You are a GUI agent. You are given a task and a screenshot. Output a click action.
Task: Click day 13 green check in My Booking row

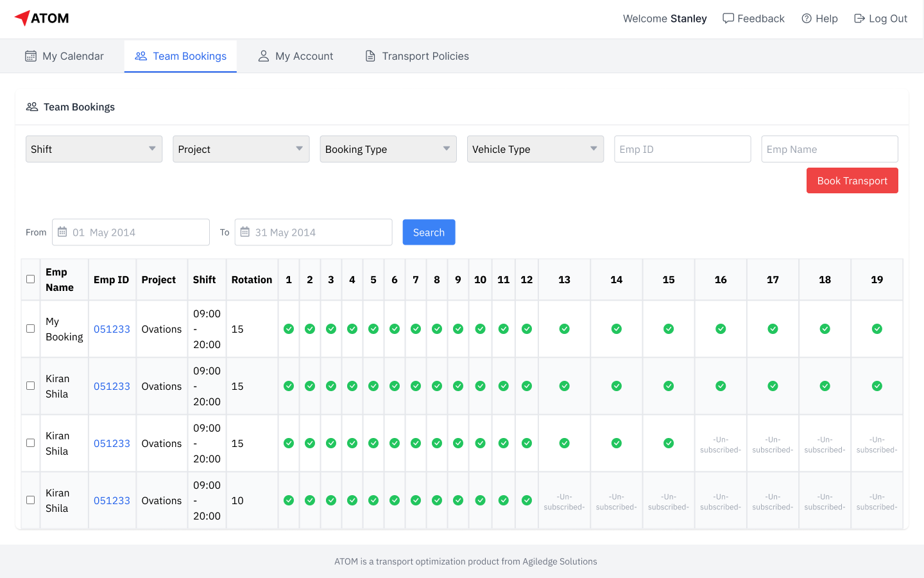click(x=565, y=329)
